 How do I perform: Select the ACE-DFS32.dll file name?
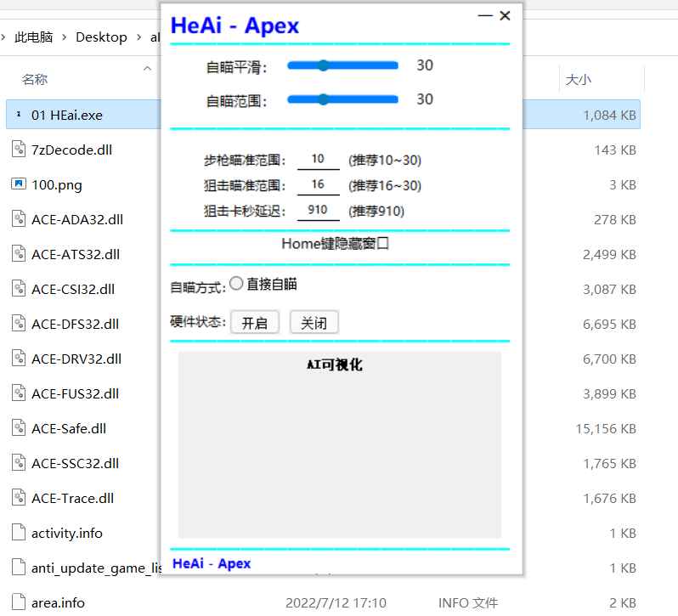[x=76, y=325]
